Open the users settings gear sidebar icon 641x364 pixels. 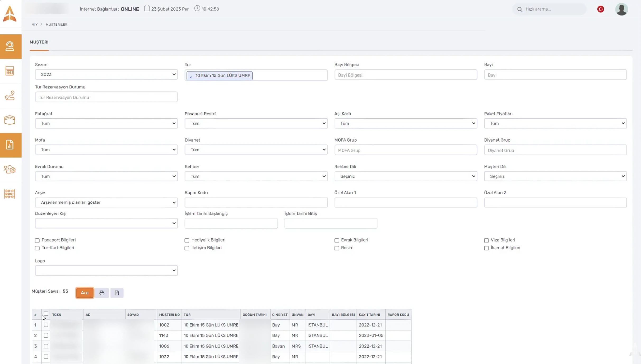click(10, 169)
